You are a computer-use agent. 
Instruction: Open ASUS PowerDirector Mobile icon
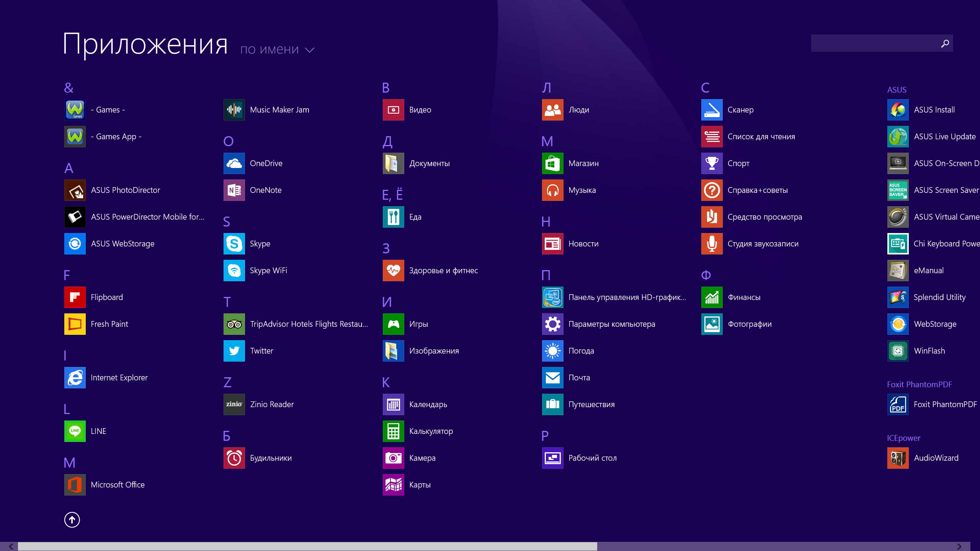[75, 217]
